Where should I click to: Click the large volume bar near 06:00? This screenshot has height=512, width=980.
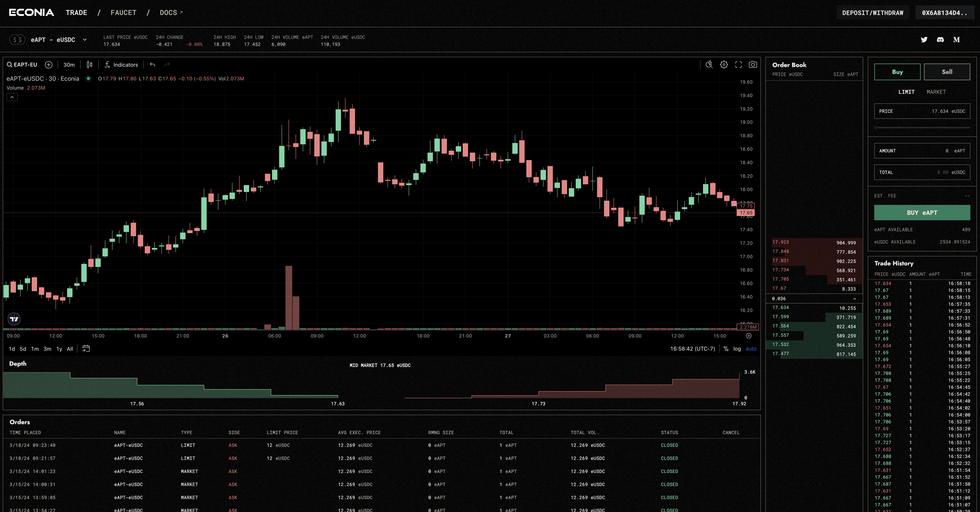click(289, 298)
